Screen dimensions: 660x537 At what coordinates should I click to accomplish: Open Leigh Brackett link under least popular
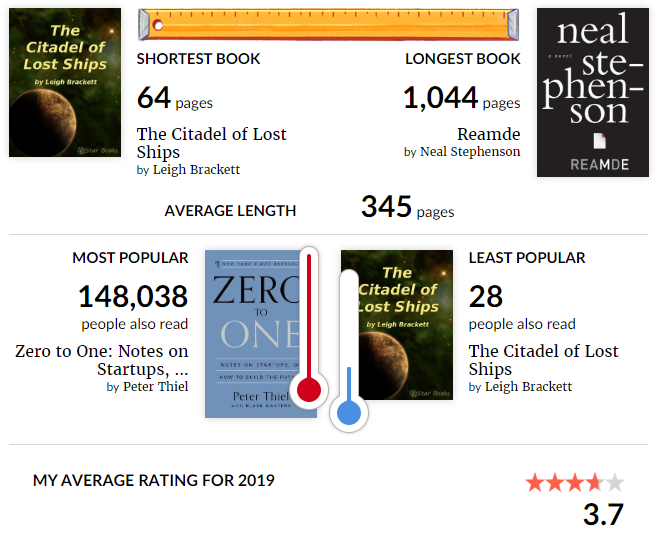(x=528, y=386)
